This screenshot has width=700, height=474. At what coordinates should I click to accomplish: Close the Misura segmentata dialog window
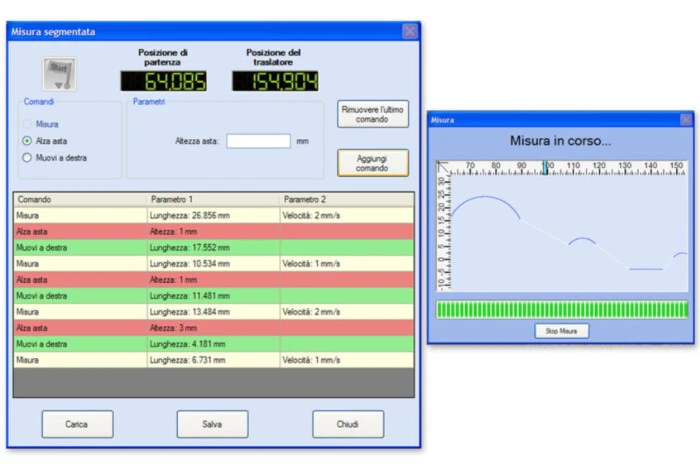pyautogui.click(x=409, y=32)
